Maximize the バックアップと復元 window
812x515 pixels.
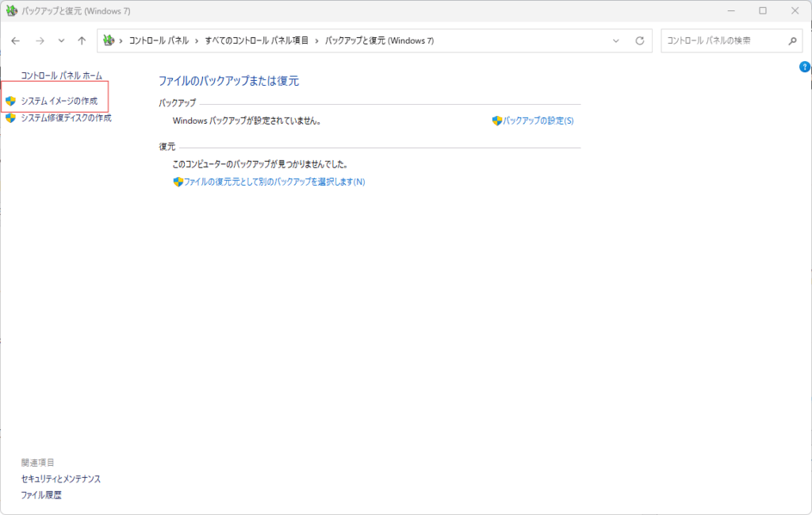[763, 11]
